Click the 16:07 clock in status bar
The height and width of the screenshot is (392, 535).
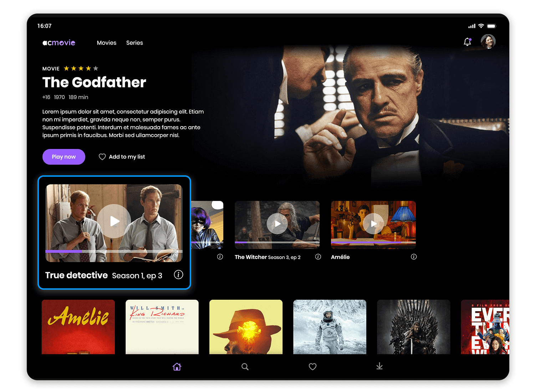(x=45, y=26)
